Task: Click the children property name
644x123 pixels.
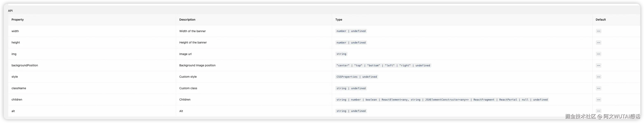Action: click(x=17, y=100)
